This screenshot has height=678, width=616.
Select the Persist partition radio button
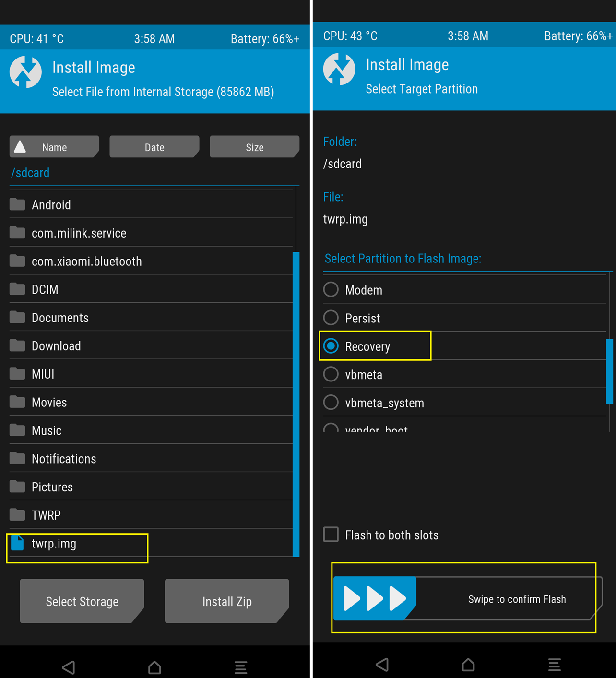tap(331, 318)
